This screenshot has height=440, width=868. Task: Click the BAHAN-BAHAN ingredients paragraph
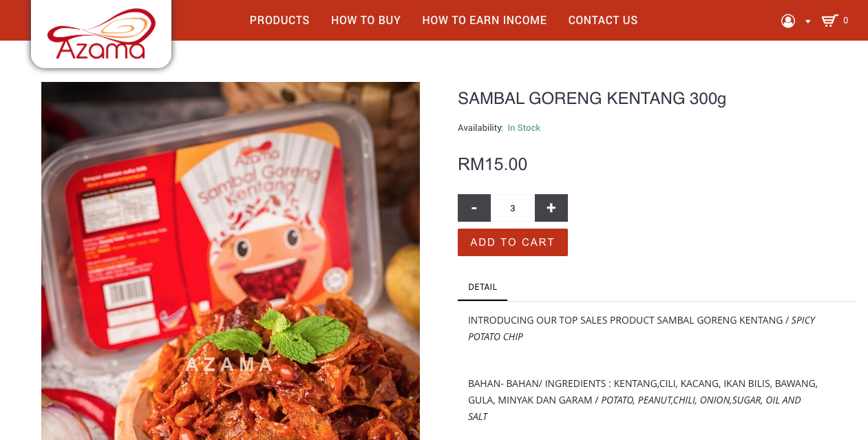coord(643,400)
